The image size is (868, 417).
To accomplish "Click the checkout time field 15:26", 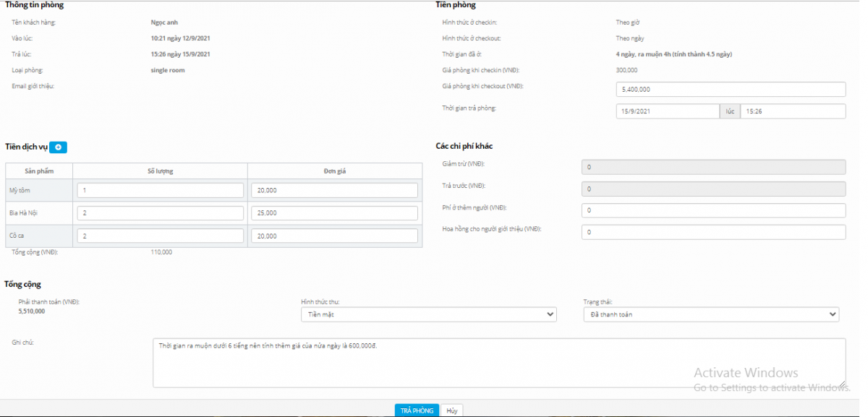I will tap(793, 111).
